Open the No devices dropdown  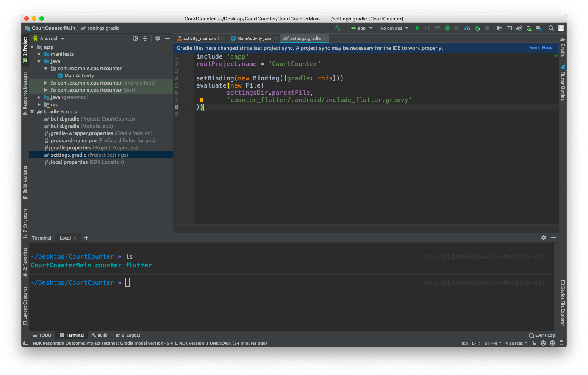click(394, 28)
